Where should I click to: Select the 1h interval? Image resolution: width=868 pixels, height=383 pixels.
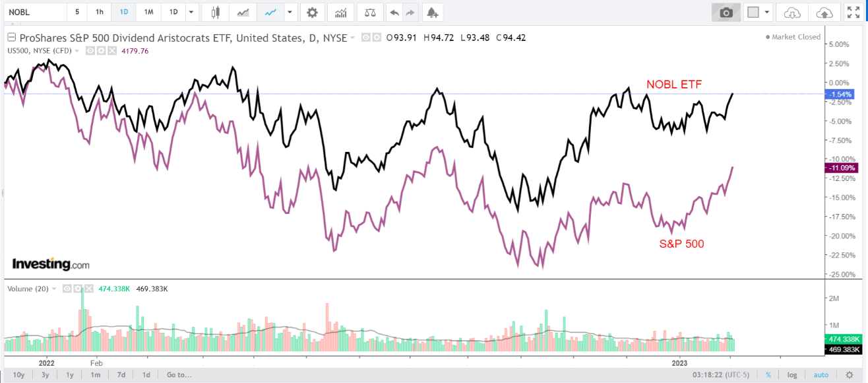click(99, 12)
